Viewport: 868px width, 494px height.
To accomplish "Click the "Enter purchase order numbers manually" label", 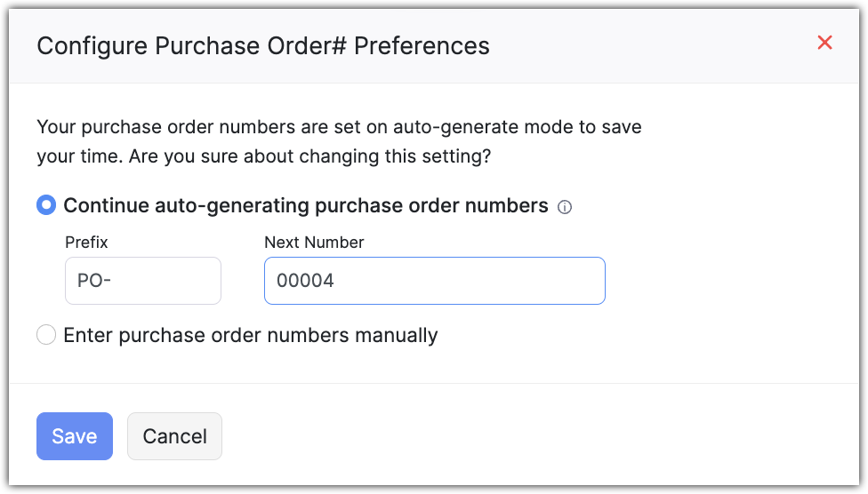I will tap(250, 335).
